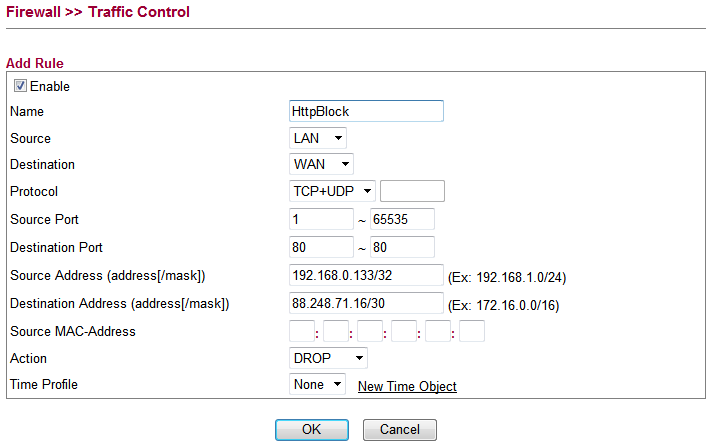Click the first Source MAC-Address octet box

coord(302,331)
